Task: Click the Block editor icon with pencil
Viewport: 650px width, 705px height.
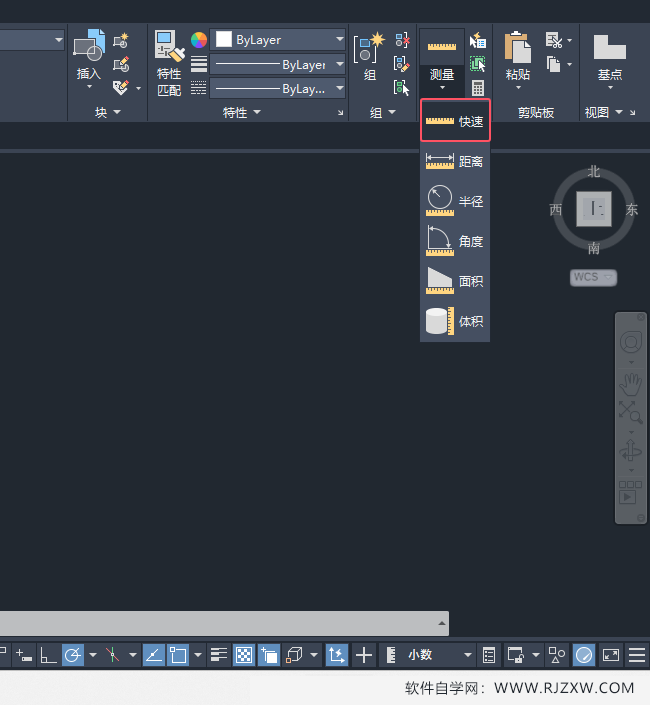Action: [x=120, y=64]
